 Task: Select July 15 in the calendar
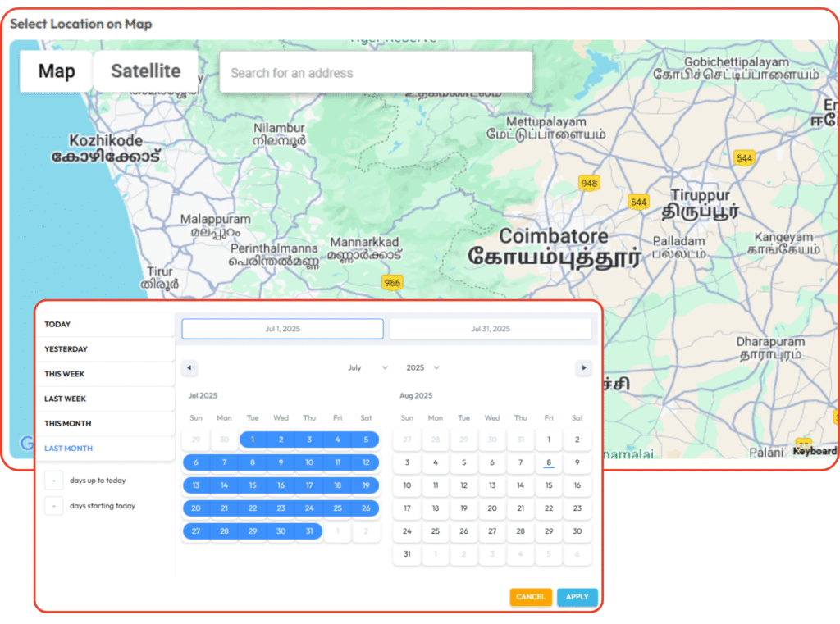click(x=253, y=485)
